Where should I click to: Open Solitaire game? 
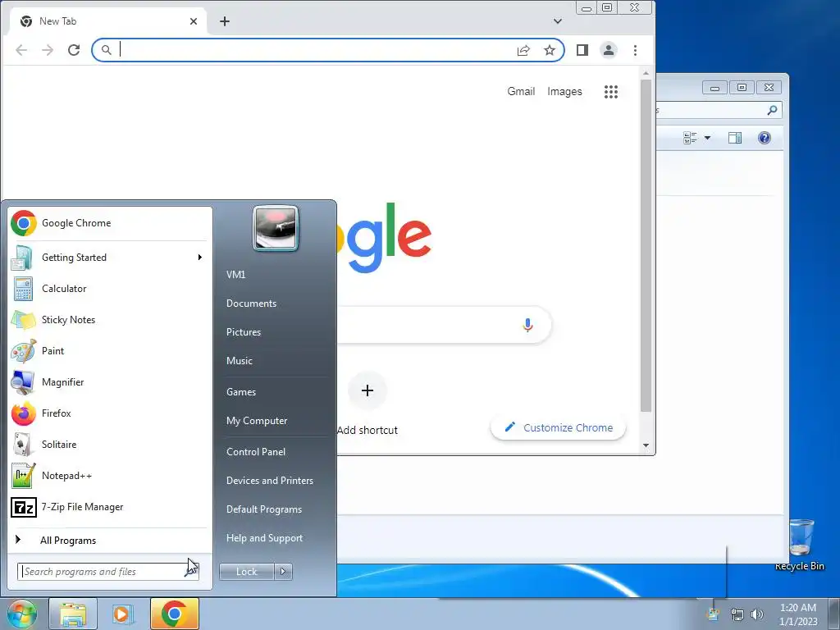(x=110, y=444)
